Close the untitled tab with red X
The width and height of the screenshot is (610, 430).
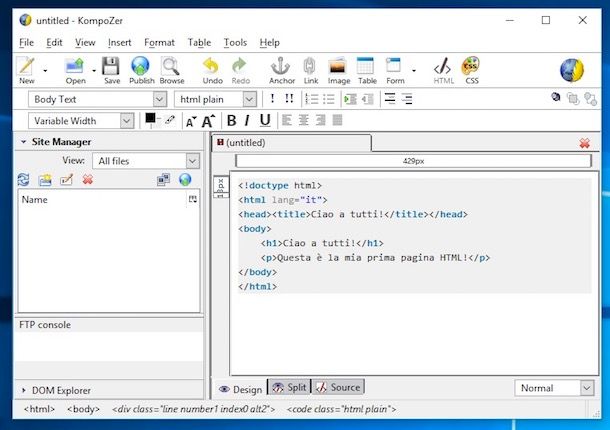click(x=584, y=143)
